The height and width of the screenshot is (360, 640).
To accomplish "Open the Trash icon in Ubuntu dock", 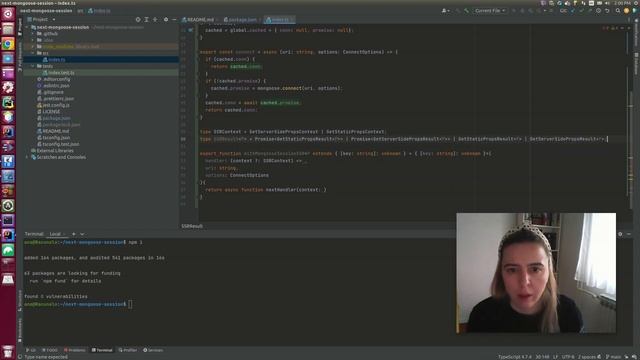I will [8, 351].
